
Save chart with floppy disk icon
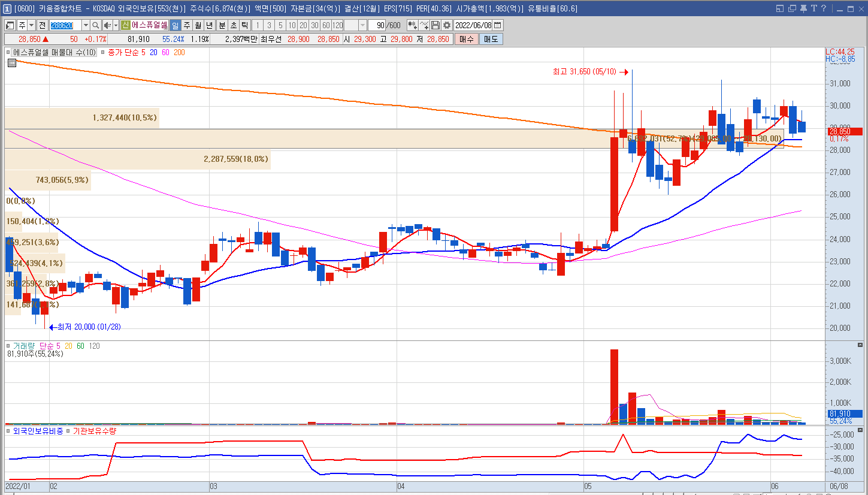coord(435,25)
